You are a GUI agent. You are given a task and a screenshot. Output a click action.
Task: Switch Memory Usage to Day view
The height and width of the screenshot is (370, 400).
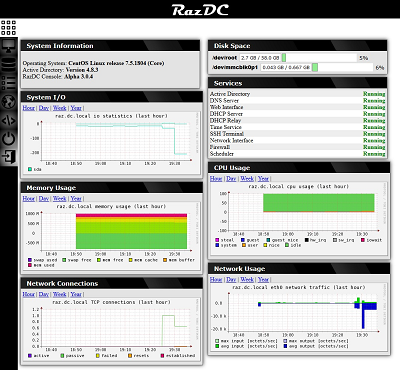coord(44,199)
